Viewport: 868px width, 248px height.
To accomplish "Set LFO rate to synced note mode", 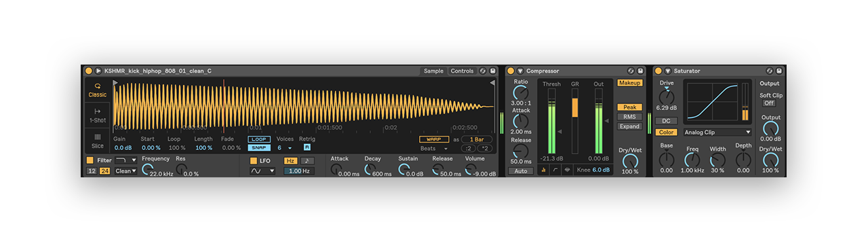I will (x=307, y=161).
